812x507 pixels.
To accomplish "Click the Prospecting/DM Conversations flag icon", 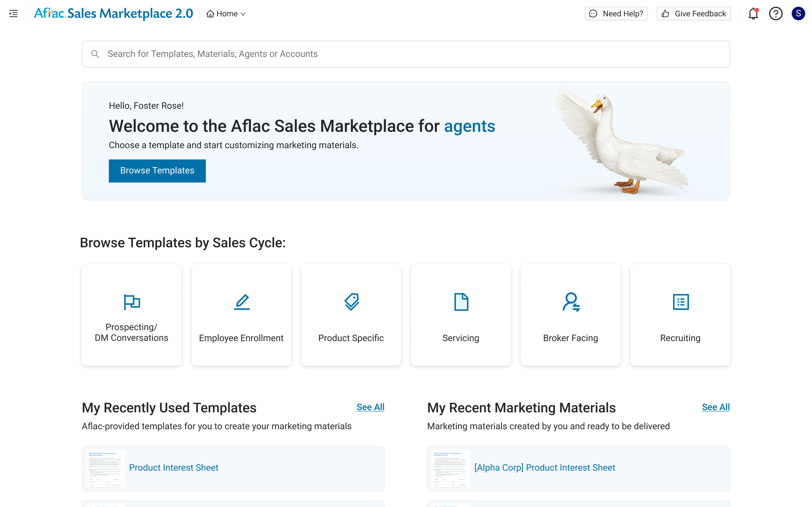I will coord(132,302).
